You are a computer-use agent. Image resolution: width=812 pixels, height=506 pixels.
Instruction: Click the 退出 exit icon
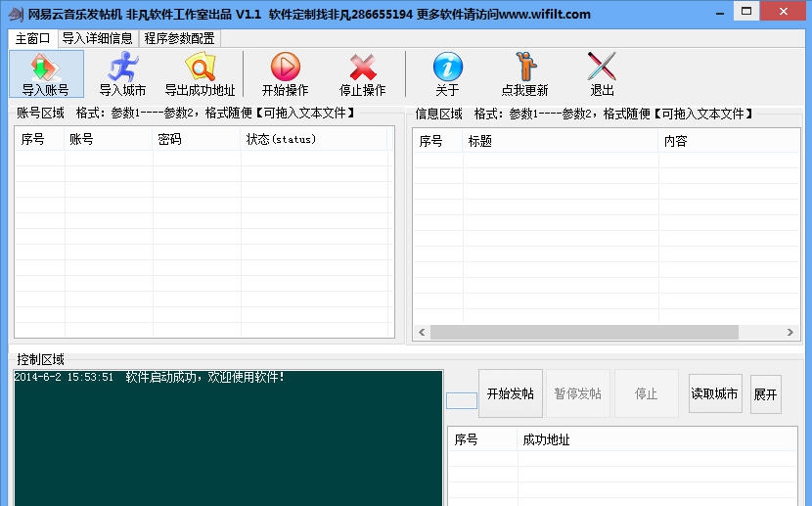coord(602,74)
